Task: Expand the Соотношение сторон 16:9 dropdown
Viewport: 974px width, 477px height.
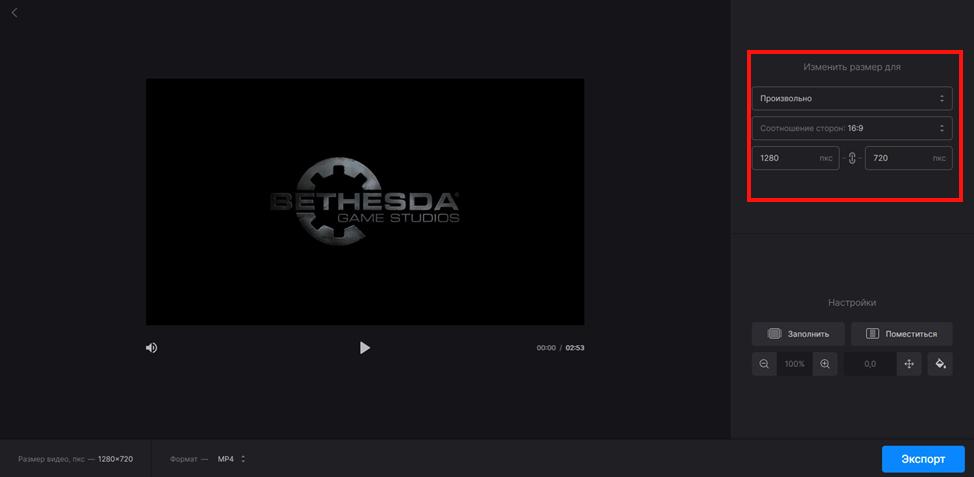Action: coord(851,128)
